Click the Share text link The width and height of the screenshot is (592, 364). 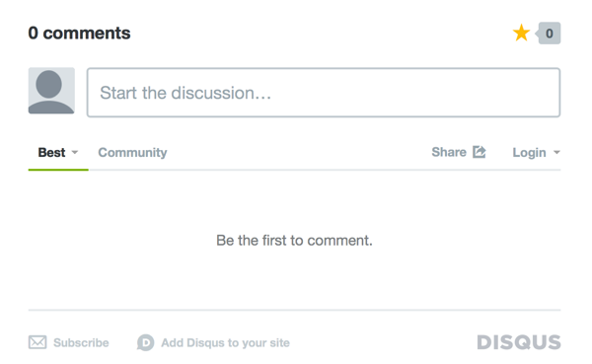click(x=449, y=152)
